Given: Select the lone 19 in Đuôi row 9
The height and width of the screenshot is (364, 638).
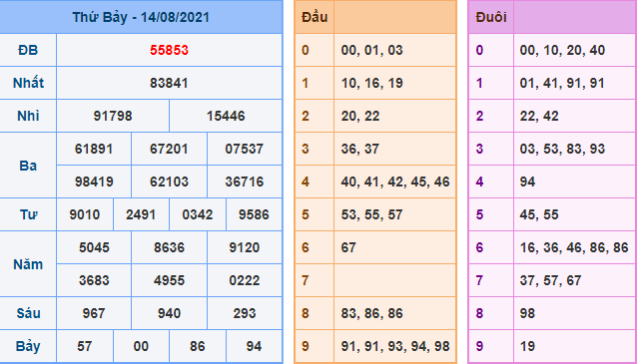Looking at the screenshot, I should point(527,346).
